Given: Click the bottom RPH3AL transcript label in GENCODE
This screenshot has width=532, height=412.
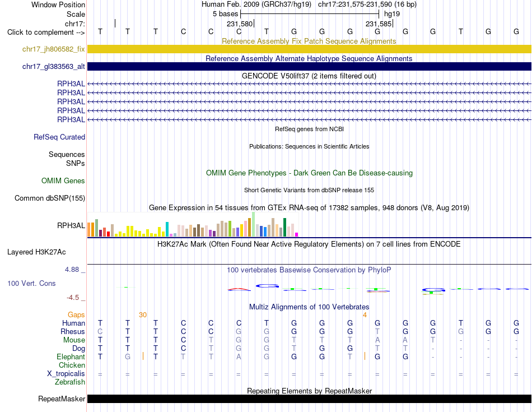Looking at the screenshot, I should pyautogui.click(x=71, y=119).
